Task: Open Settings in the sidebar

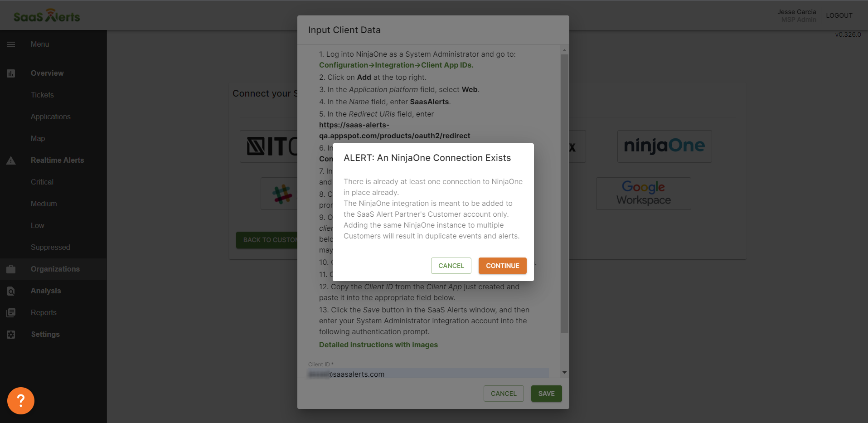Action: pos(45,335)
